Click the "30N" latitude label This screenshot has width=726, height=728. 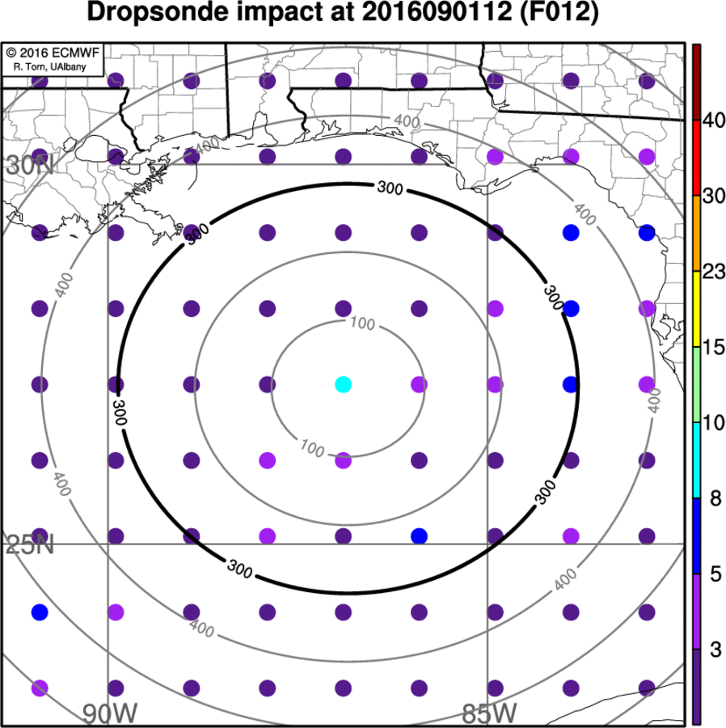pyautogui.click(x=30, y=165)
